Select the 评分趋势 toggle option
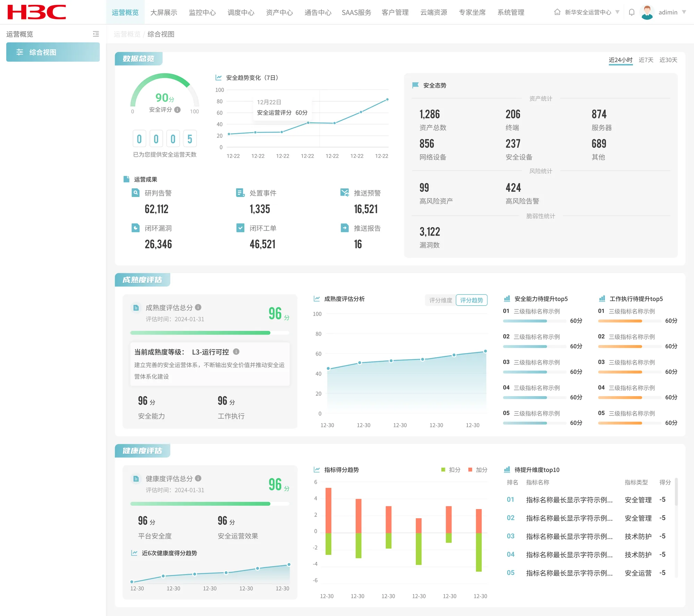Viewport: 694px width, 616px height. tap(471, 300)
